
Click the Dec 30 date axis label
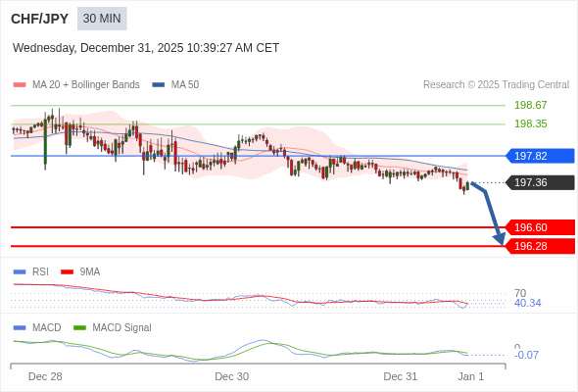pos(232,376)
